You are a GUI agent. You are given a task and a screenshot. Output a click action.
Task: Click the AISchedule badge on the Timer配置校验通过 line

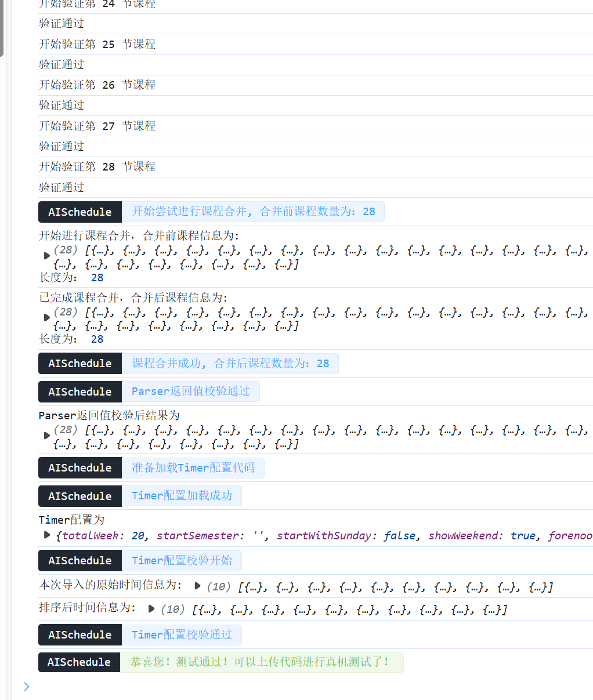pos(79,634)
